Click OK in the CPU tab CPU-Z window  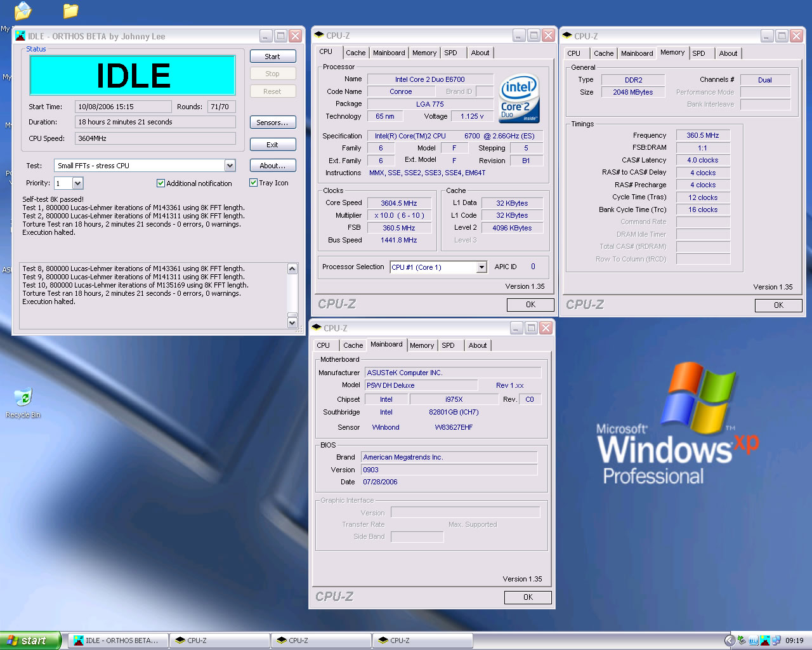click(530, 305)
